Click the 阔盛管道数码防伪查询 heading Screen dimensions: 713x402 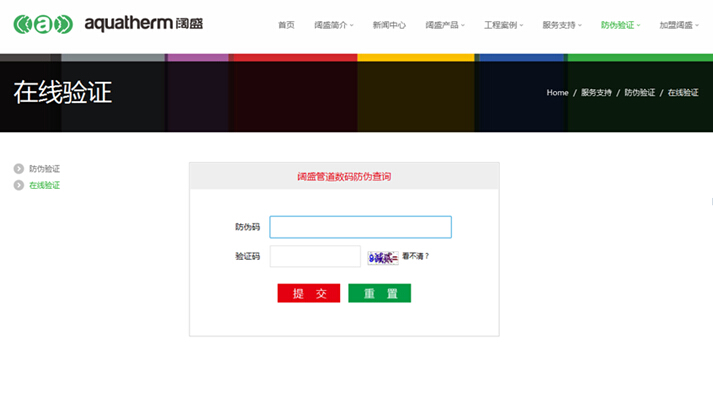344,176
